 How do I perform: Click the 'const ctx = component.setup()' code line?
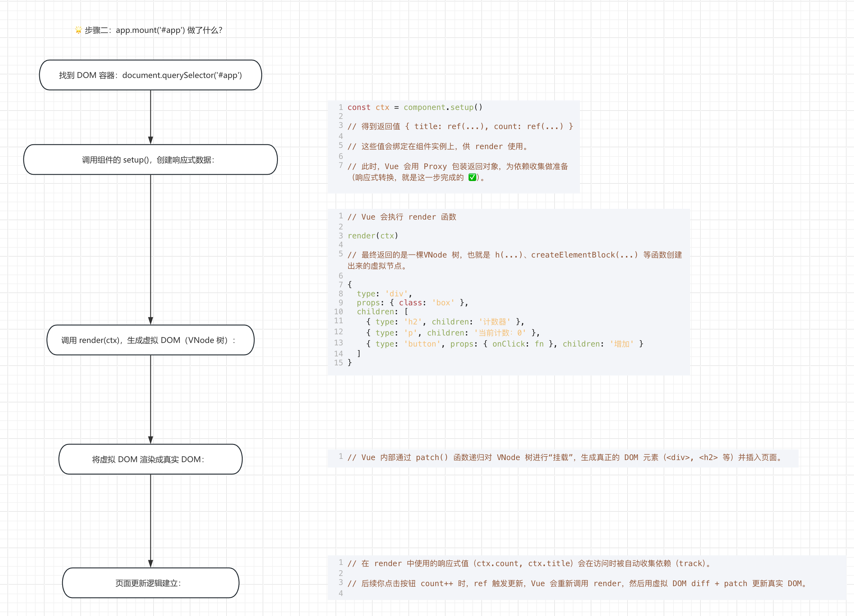coord(414,107)
